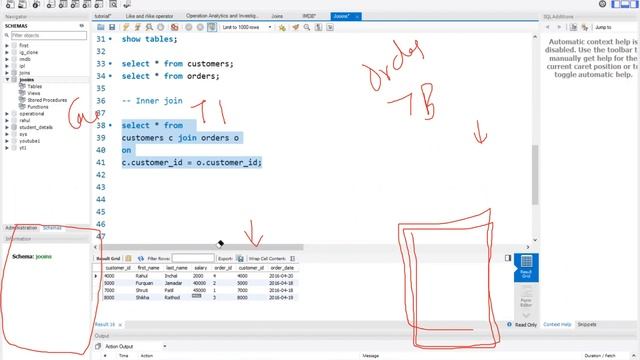The height and width of the screenshot is (360, 640).
Task: Switch to the IMDB query tab
Action: (309, 16)
